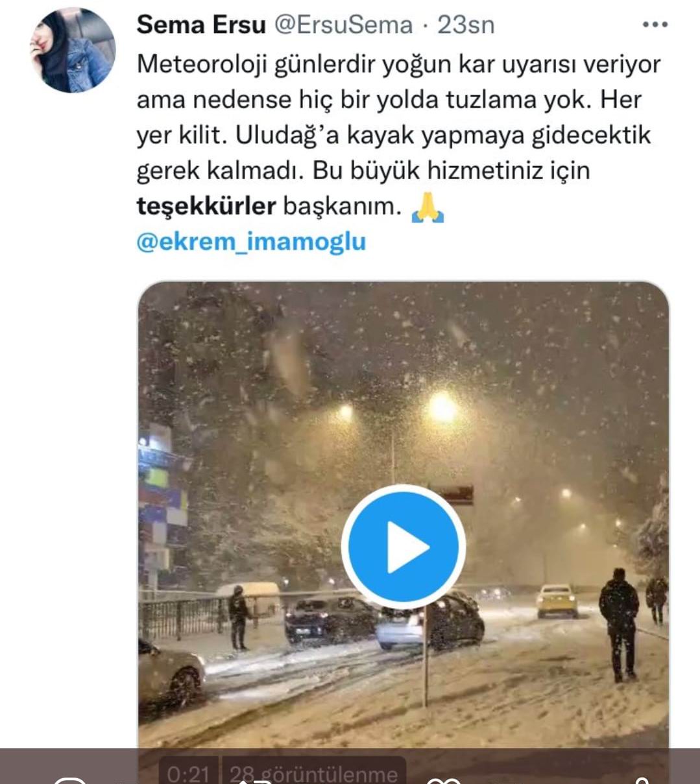Open the @ekrem_imamoglu mention link
700x784 pixels.
tap(251, 242)
